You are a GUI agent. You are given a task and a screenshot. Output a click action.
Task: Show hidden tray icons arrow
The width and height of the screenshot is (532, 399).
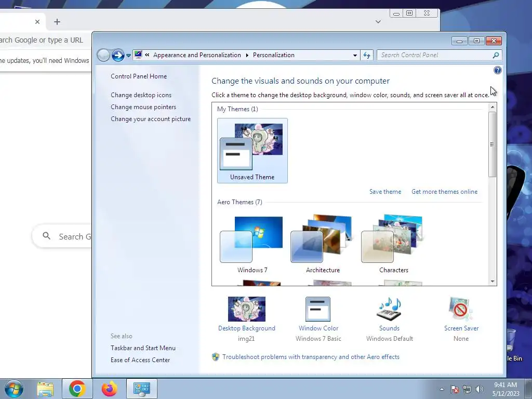coord(442,389)
